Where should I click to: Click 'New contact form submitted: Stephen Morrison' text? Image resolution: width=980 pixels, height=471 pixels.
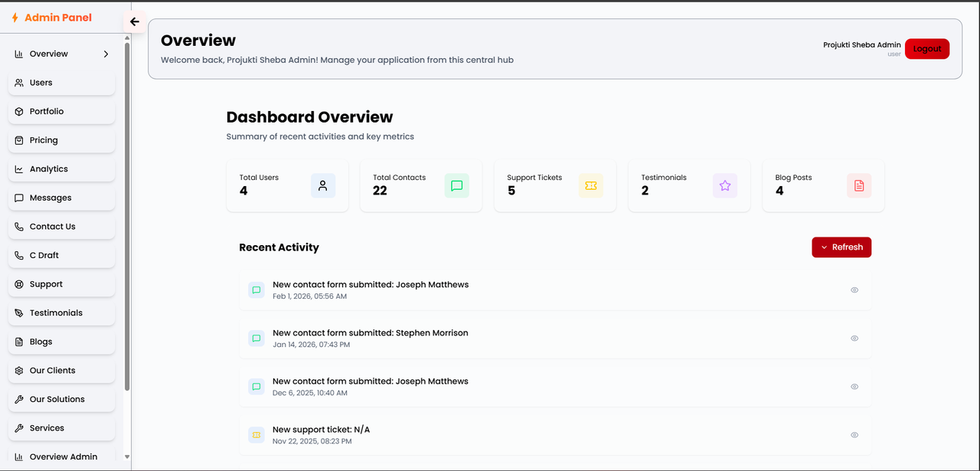tap(371, 333)
